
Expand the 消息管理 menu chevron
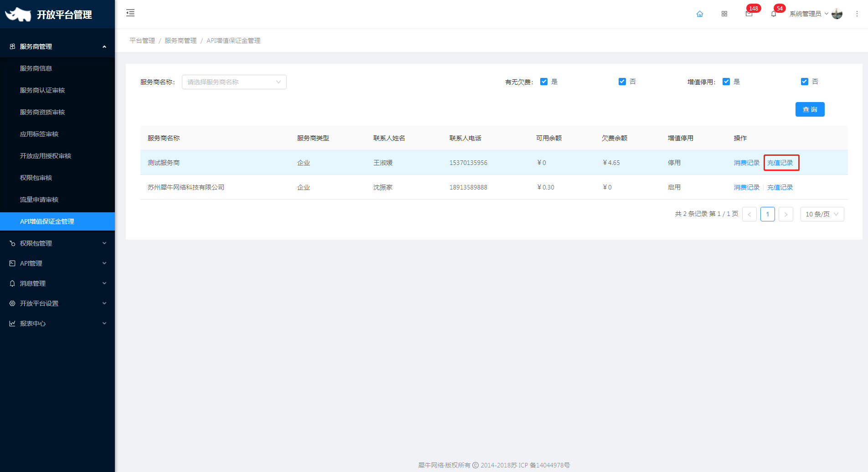point(104,283)
